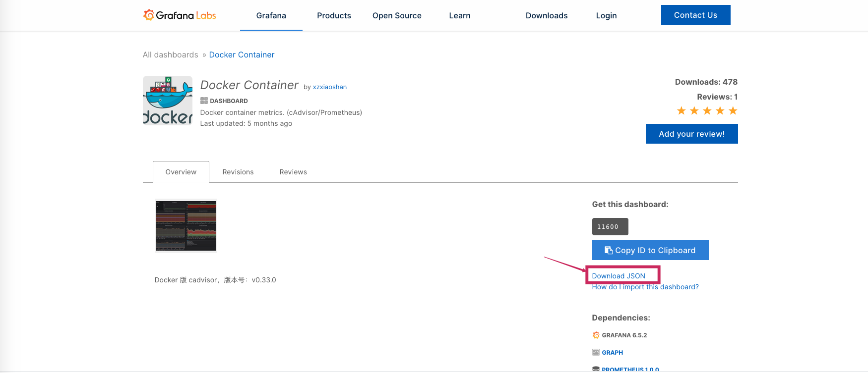Click the dashboard grid icon beside DASHBOARD
This screenshot has width=868, height=373.
point(204,101)
